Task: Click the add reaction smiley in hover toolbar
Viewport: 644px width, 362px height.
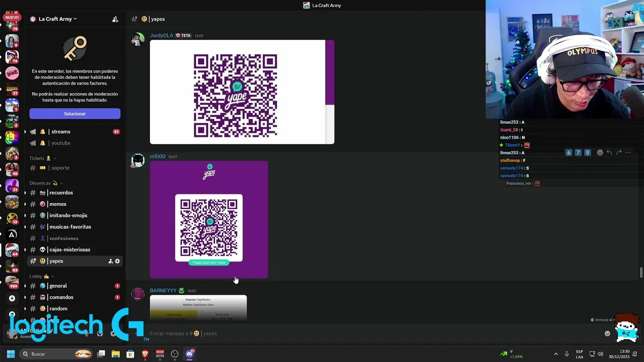Action: (600, 152)
